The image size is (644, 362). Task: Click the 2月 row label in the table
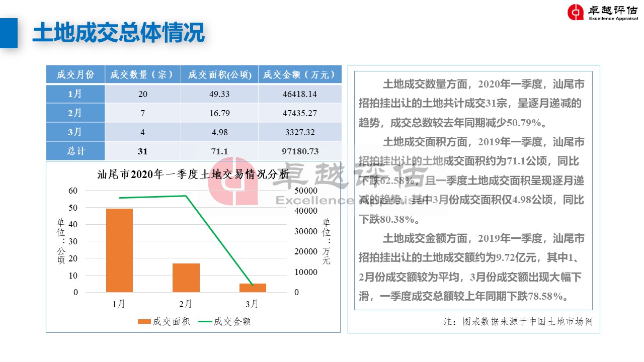click(x=75, y=113)
